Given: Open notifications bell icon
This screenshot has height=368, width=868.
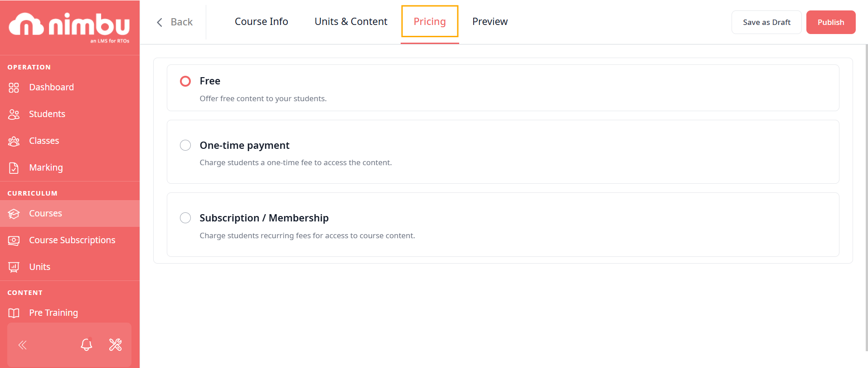Looking at the screenshot, I should click(87, 344).
